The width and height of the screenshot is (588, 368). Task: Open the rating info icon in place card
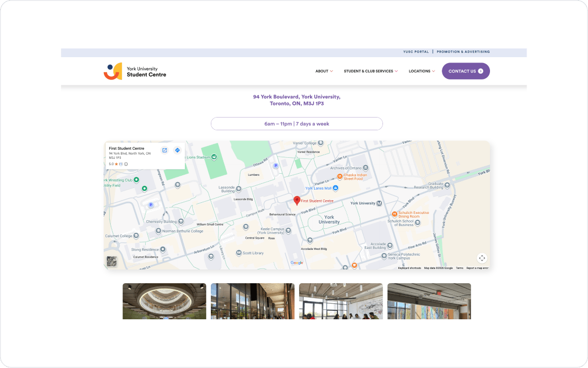pos(126,164)
